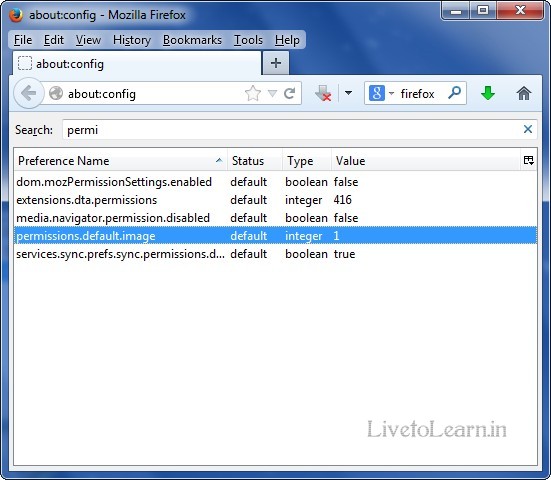The width and height of the screenshot is (551, 480).
Task: Select the media.navigator.permission.disabled preference row
Action: pyautogui.click(x=276, y=218)
